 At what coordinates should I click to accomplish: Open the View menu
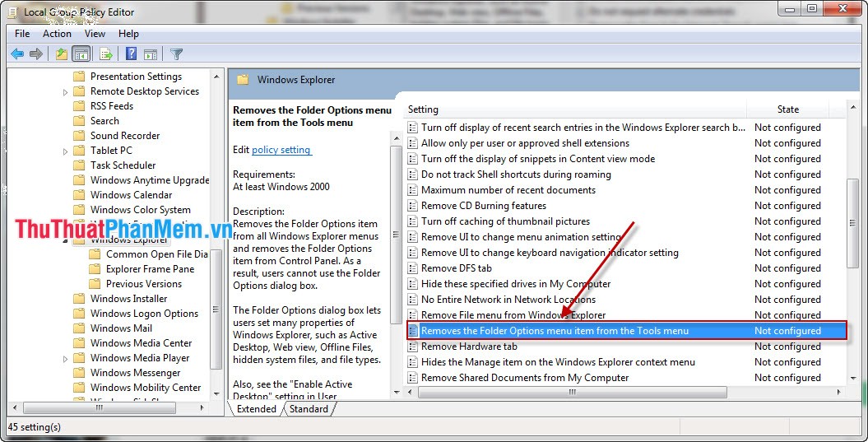pyautogui.click(x=95, y=34)
